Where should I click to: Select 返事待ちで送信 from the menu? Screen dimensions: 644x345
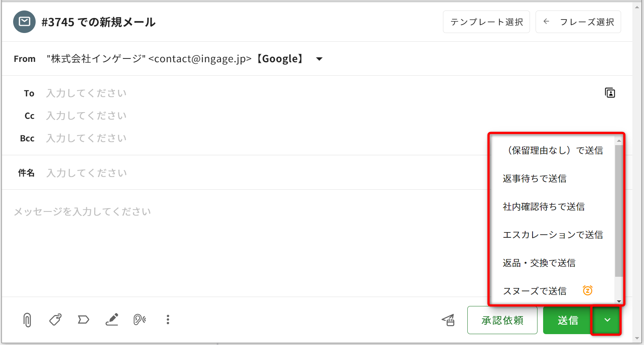534,178
